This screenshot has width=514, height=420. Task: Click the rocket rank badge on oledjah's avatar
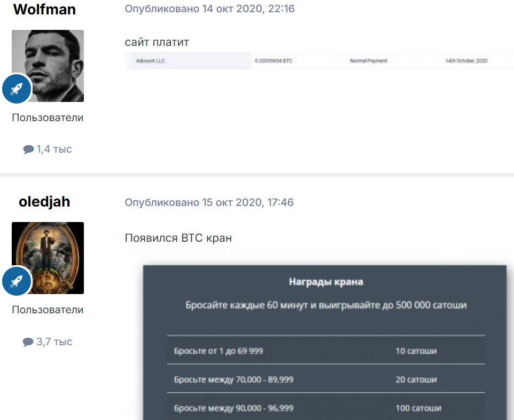pos(17,281)
